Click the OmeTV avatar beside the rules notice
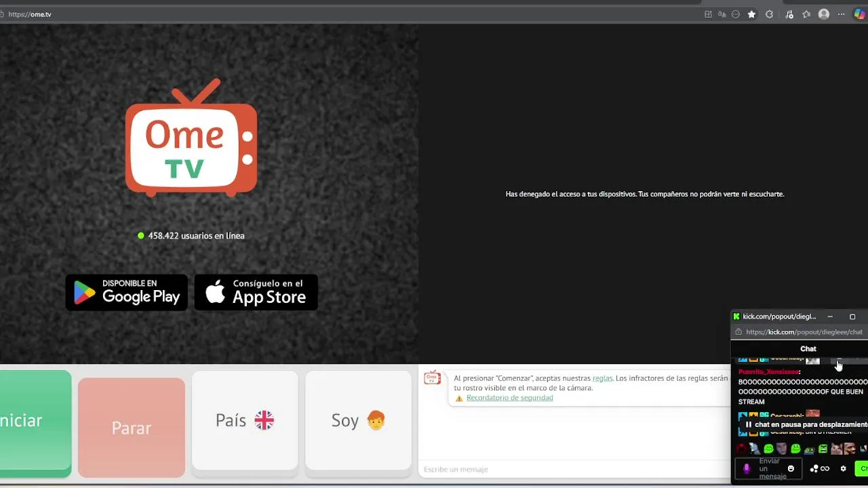The image size is (868, 488). tap(433, 378)
